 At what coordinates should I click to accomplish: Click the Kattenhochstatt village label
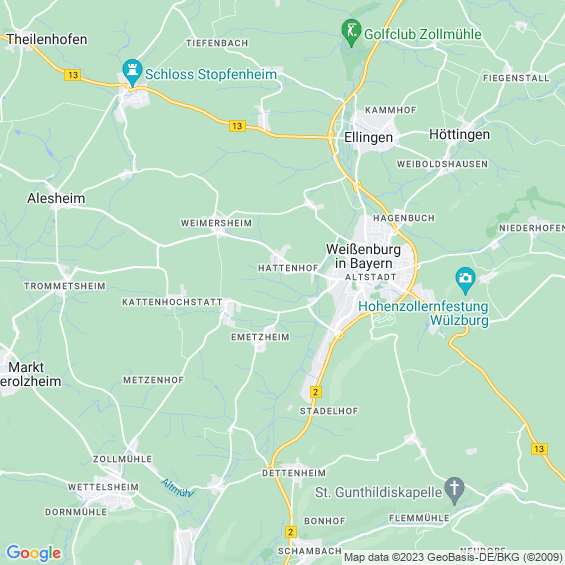172,302
